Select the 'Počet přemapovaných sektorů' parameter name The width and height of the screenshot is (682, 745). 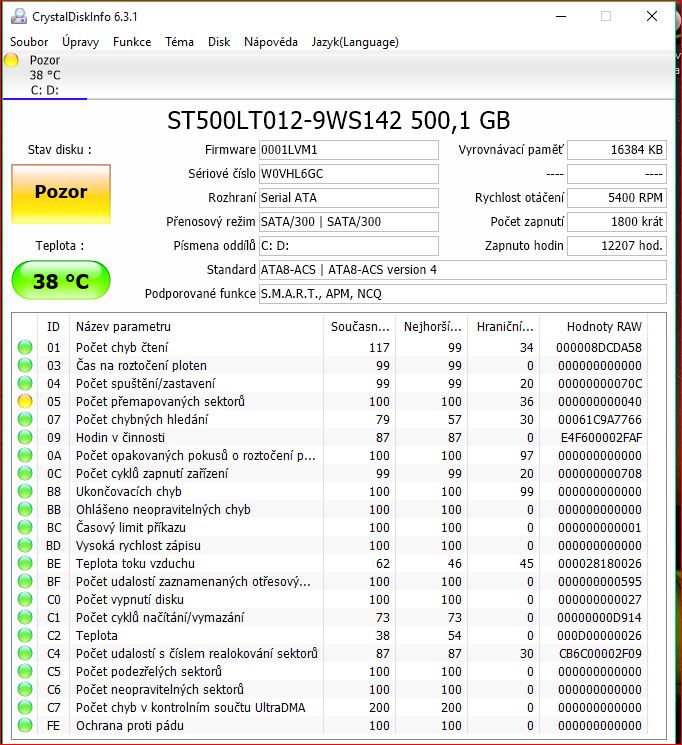click(x=160, y=401)
